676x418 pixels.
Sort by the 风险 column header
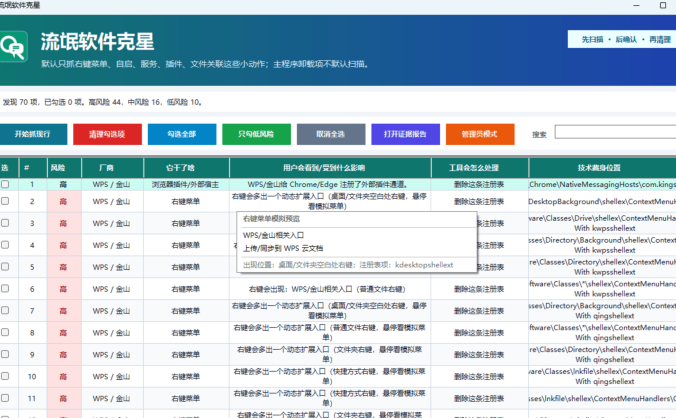coord(64,168)
